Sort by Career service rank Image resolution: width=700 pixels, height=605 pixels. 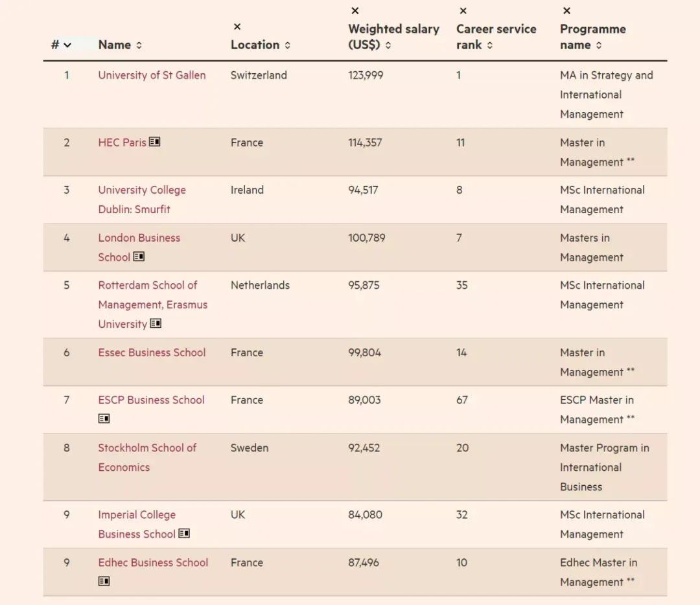pos(490,45)
